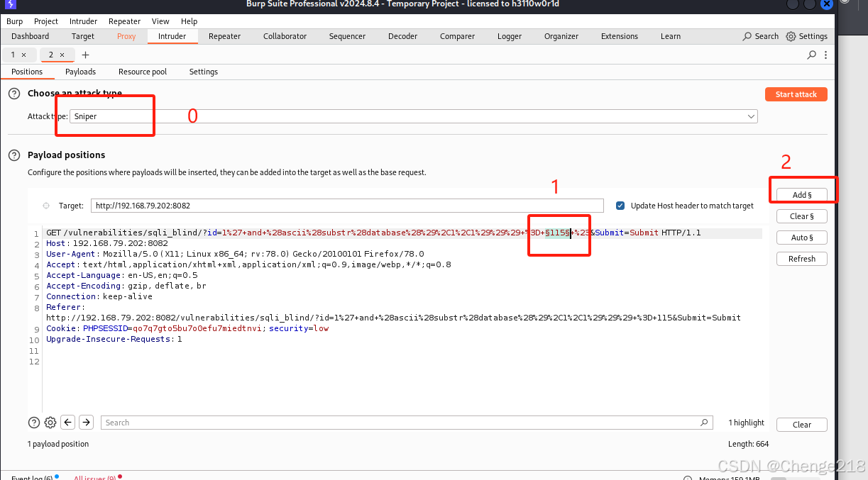868x480 pixels.
Task: Open the Intruder menu
Action: [x=83, y=21]
